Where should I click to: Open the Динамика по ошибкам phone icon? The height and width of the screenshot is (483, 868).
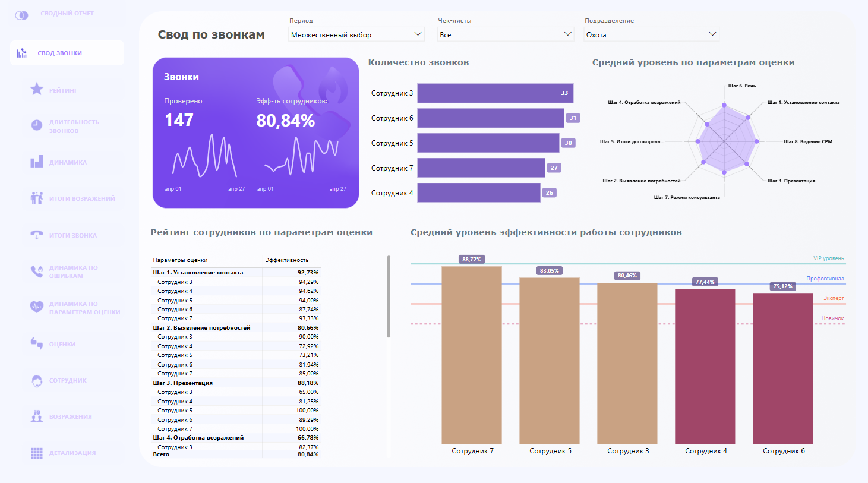point(37,272)
